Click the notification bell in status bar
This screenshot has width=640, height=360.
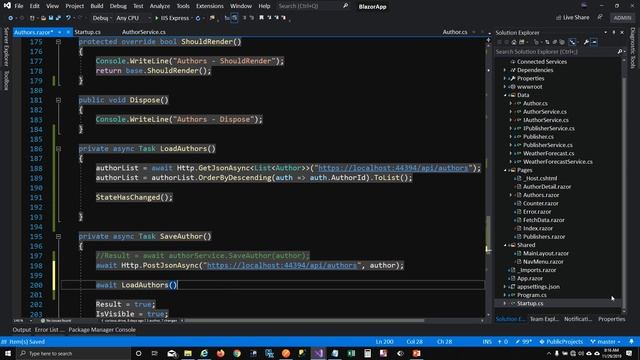click(x=631, y=342)
